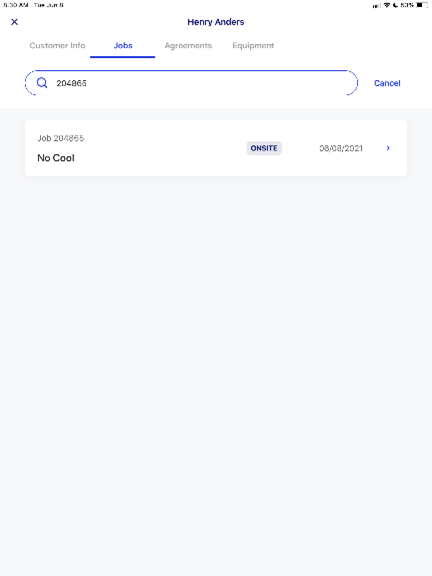Viewport: 432px width, 576px height.
Task: Select the Jobs tab
Action: pos(123,46)
